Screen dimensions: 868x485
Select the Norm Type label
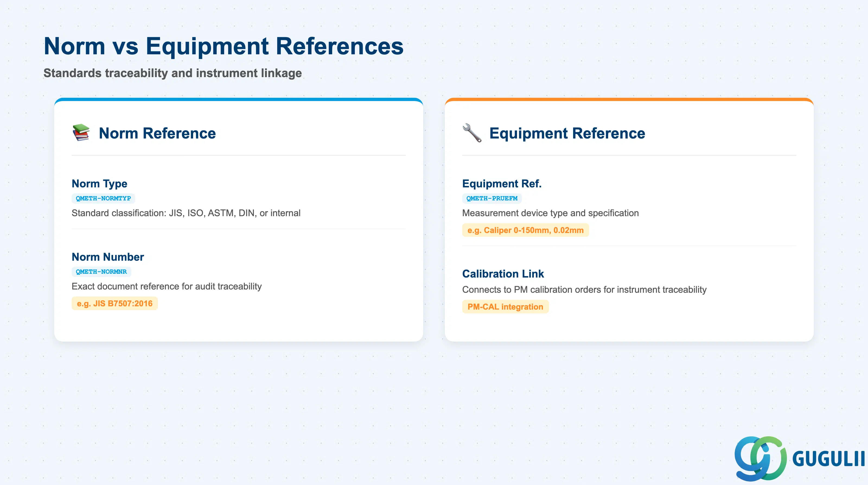click(x=99, y=184)
